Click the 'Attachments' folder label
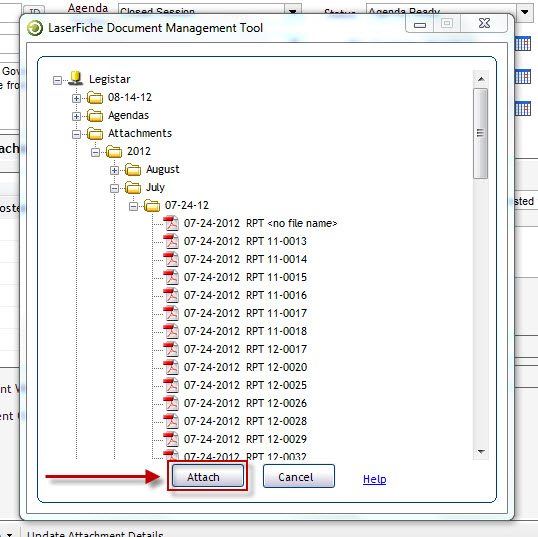The image size is (538, 537). pyautogui.click(x=140, y=133)
